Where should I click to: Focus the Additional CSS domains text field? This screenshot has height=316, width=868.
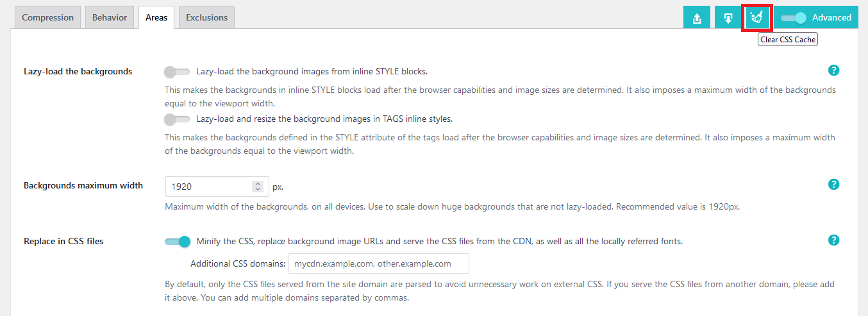click(378, 263)
